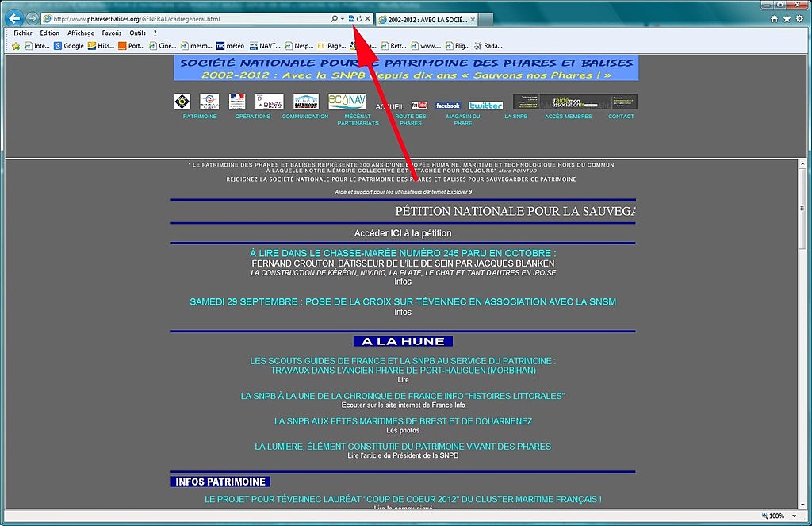812x526 pixels.
Task: Click the twitter logo on the page
Action: coord(486,106)
